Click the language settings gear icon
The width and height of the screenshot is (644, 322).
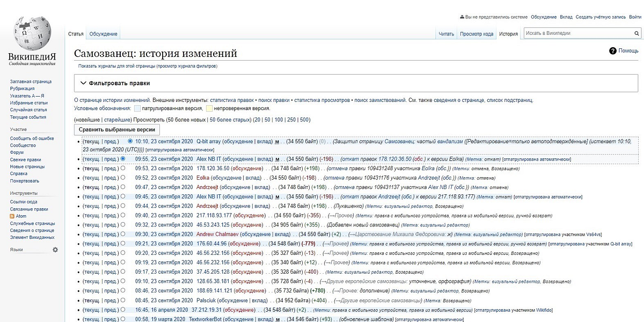click(x=55, y=250)
